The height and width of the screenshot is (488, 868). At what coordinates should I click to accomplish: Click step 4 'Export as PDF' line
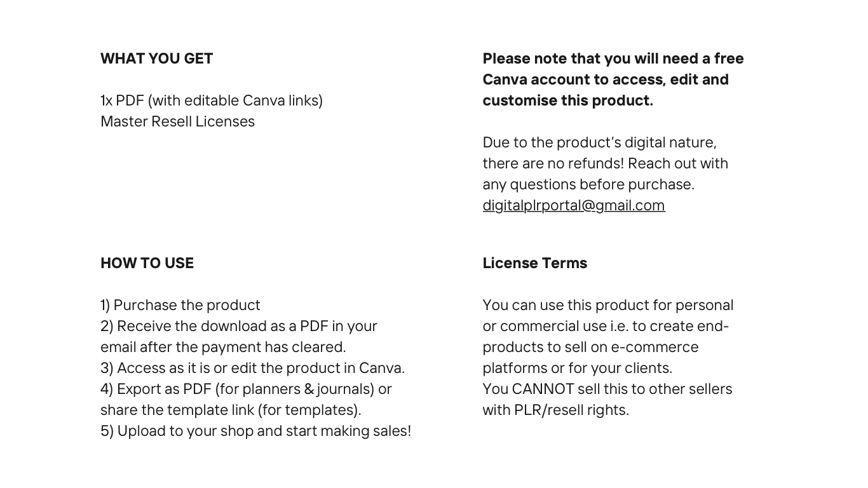point(246,389)
